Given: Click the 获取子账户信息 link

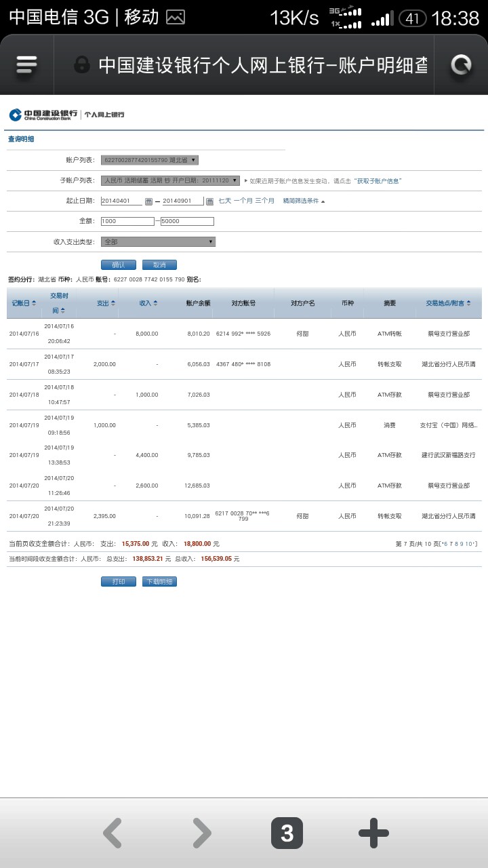Looking at the screenshot, I should 379,181.
